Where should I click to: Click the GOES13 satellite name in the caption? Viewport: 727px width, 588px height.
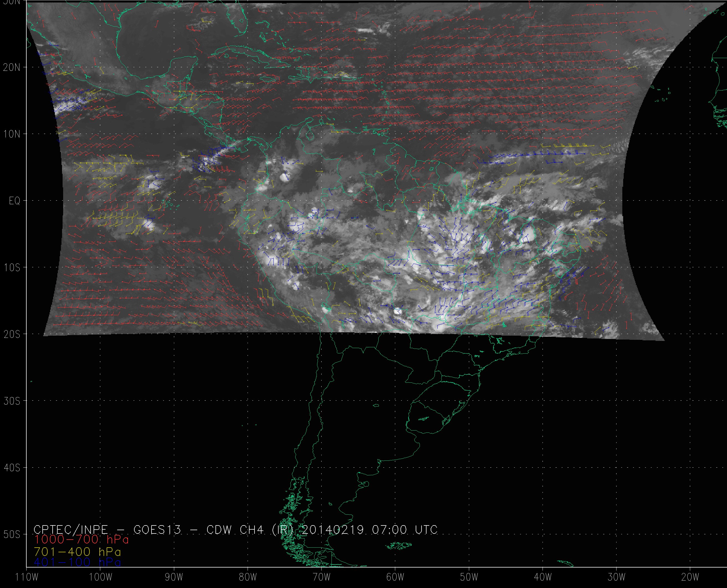(x=157, y=530)
